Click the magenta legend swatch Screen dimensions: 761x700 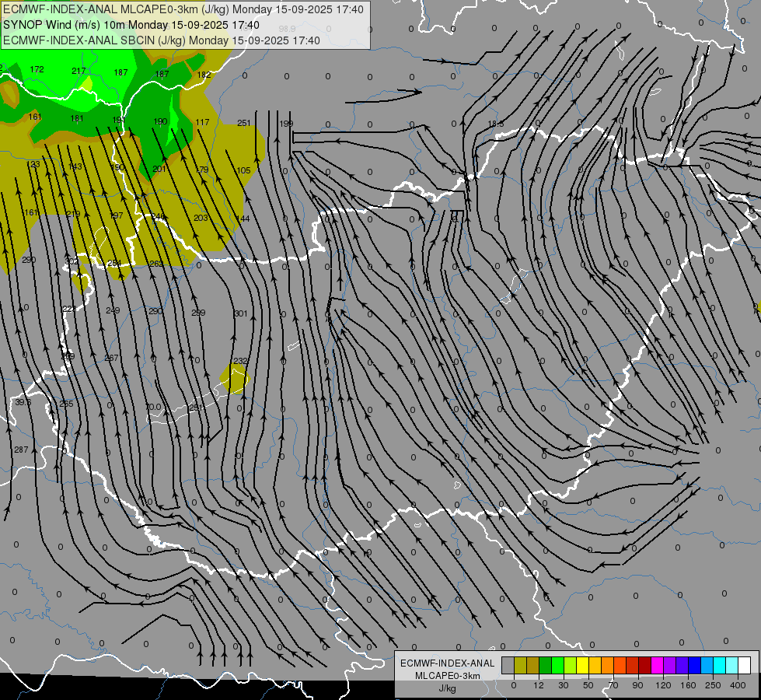click(x=658, y=666)
